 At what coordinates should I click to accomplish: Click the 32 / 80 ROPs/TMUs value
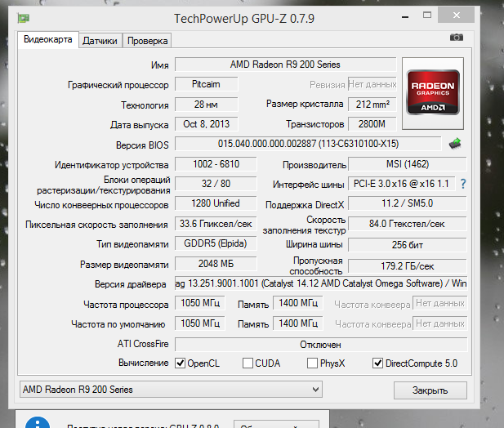tap(216, 184)
